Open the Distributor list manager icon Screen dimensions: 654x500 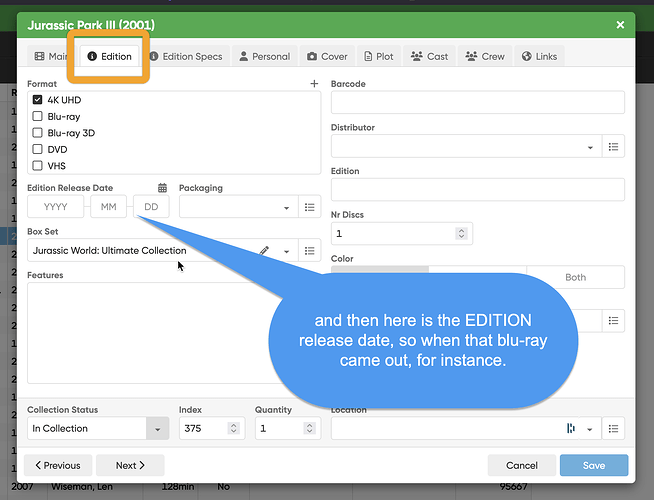click(x=614, y=147)
